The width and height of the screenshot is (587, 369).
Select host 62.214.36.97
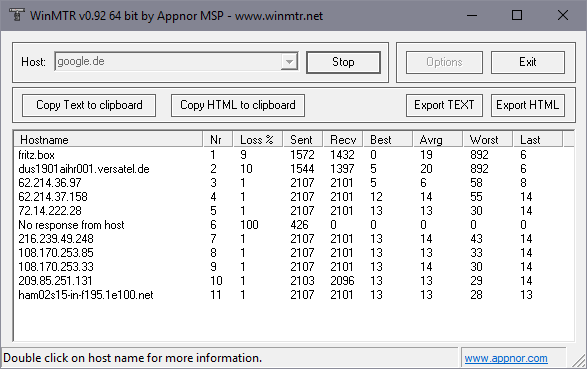point(50,183)
